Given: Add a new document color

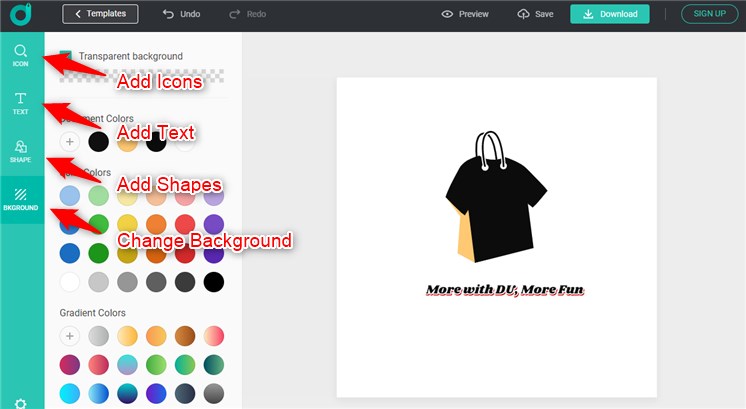Looking at the screenshot, I should click(70, 142).
